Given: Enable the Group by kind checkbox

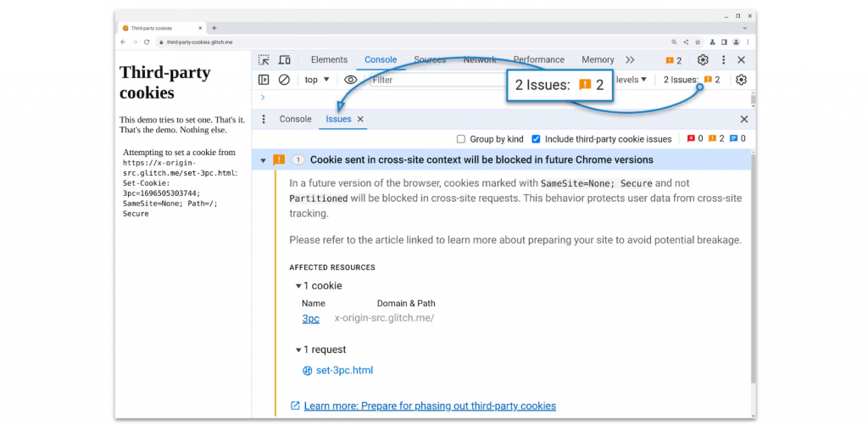Looking at the screenshot, I should [x=460, y=139].
